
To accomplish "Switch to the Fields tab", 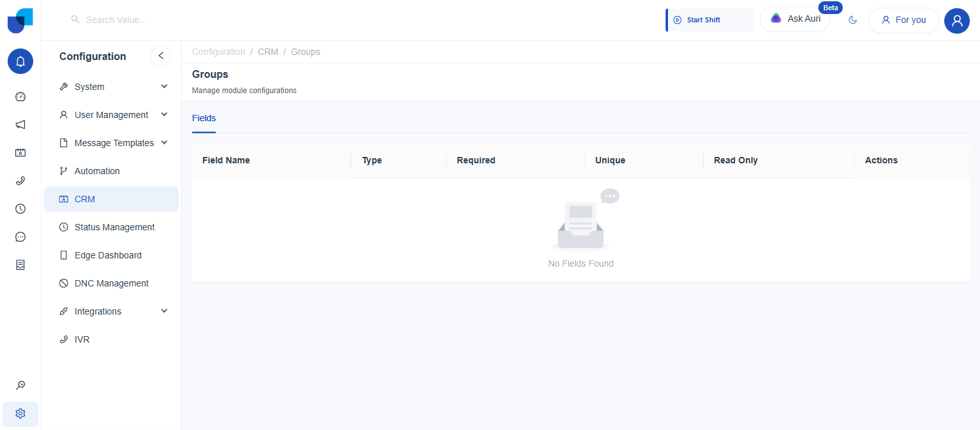I will pyautogui.click(x=204, y=119).
